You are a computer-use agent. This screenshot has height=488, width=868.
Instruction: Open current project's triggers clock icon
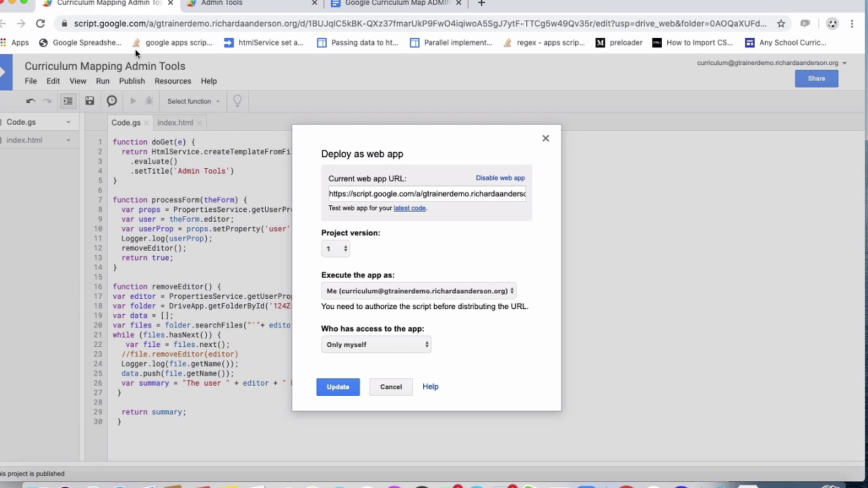(x=112, y=101)
